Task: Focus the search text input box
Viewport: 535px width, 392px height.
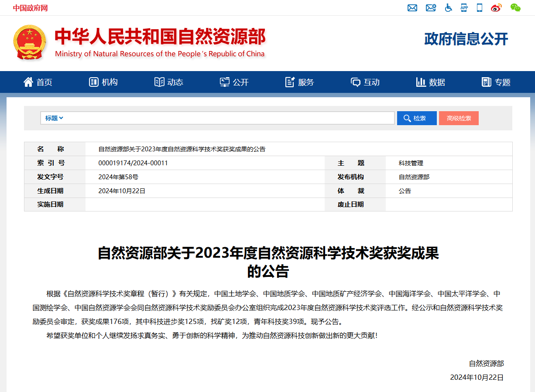Action: pos(230,118)
